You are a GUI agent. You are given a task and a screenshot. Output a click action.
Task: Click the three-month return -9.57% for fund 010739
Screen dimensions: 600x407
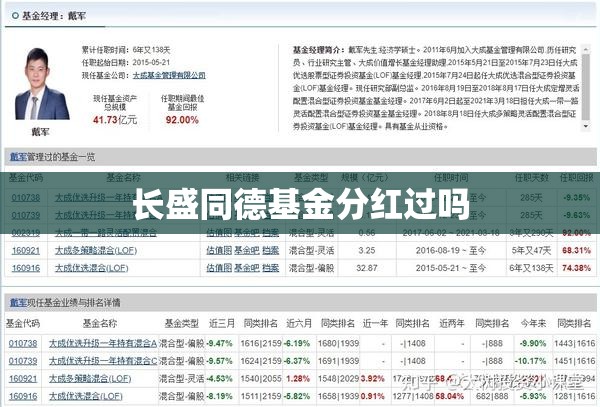(x=219, y=361)
